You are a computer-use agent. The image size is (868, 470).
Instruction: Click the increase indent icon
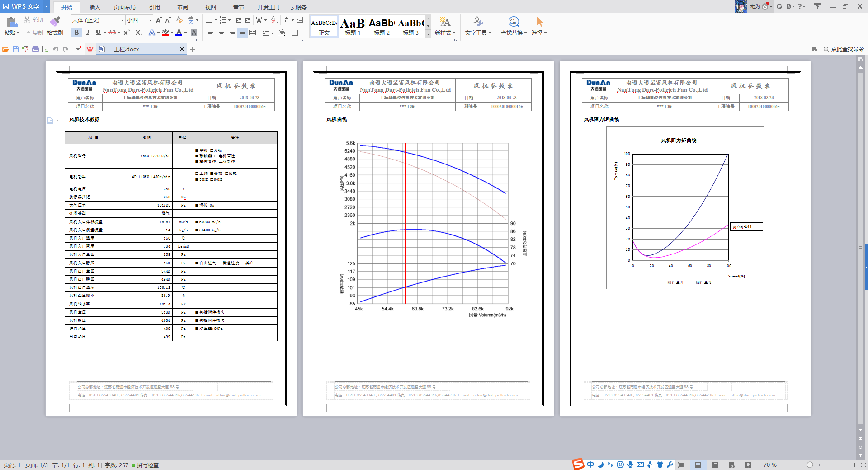[248, 20]
